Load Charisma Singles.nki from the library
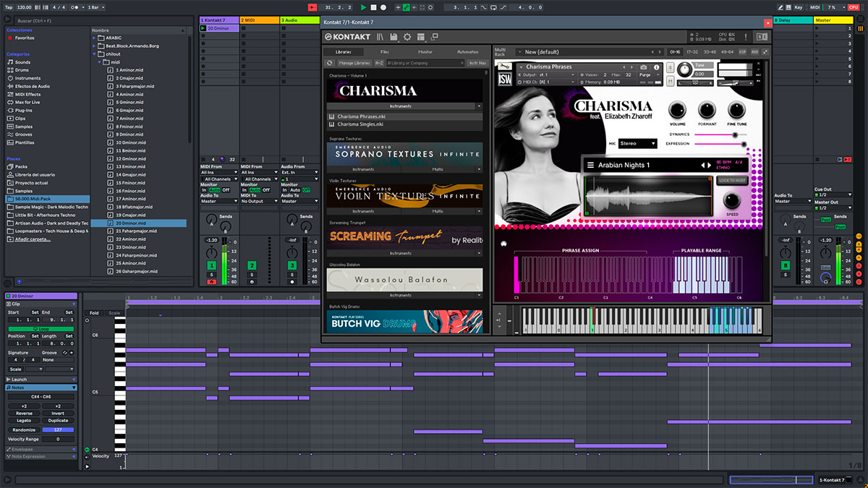 405,124
